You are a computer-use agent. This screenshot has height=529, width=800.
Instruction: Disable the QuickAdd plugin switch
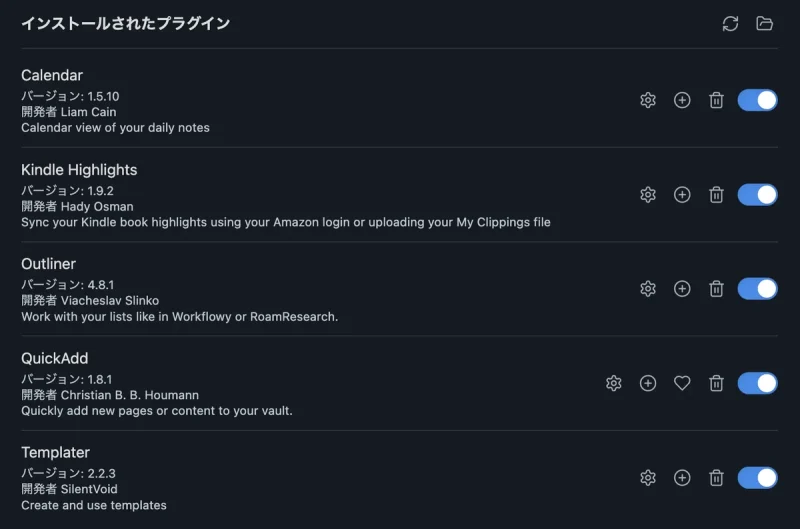758,383
